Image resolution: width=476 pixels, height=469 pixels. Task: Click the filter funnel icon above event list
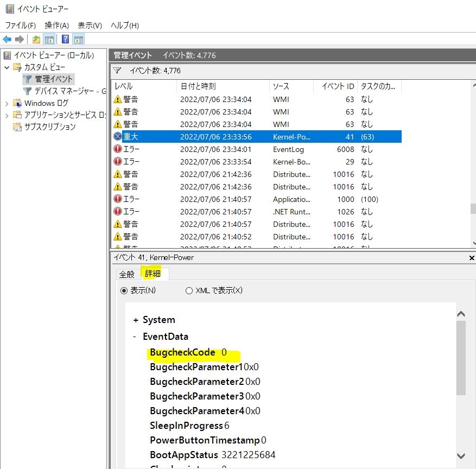117,71
